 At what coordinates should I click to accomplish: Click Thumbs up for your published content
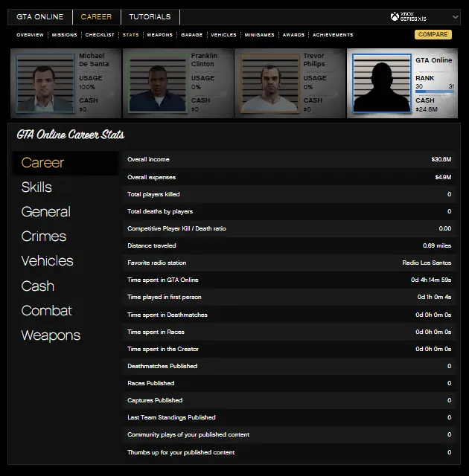(290, 452)
